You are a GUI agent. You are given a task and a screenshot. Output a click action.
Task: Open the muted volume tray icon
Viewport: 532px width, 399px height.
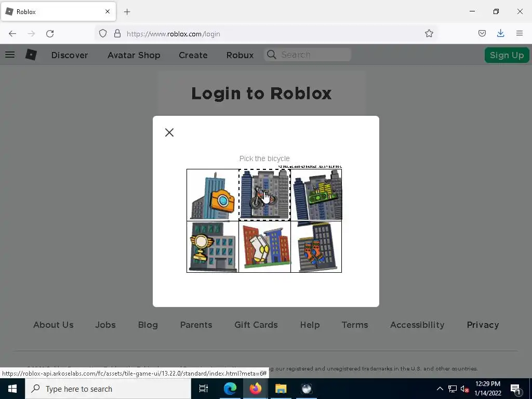click(464, 389)
